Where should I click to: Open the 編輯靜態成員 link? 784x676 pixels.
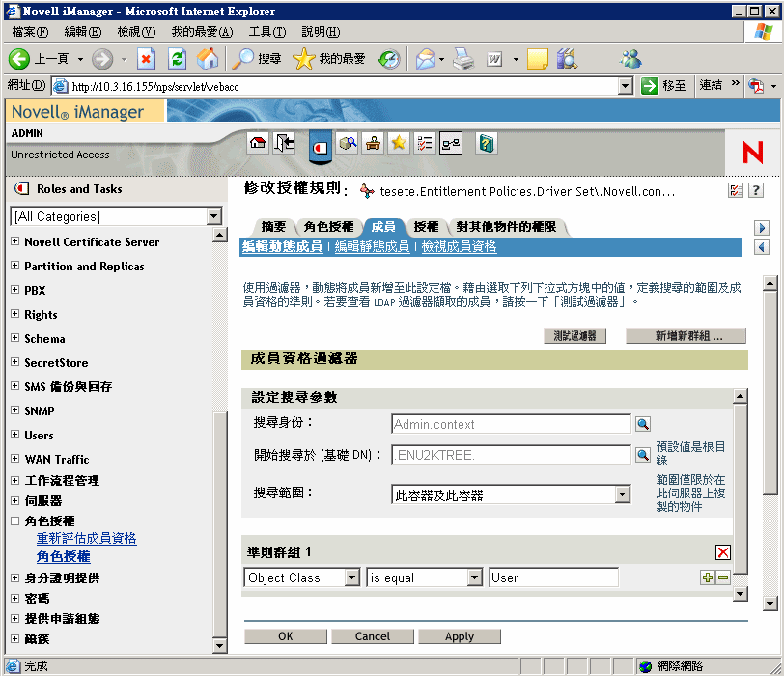(x=372, y=246)
